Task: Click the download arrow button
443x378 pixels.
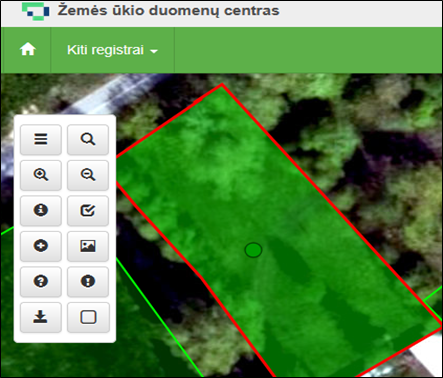Action: click(x=41, y=317)
